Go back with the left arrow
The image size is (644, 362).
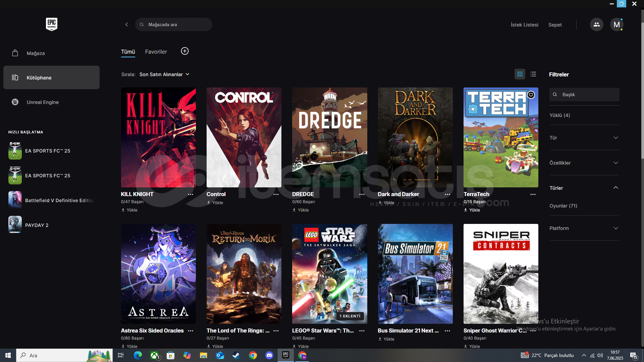tap(126, 24)
